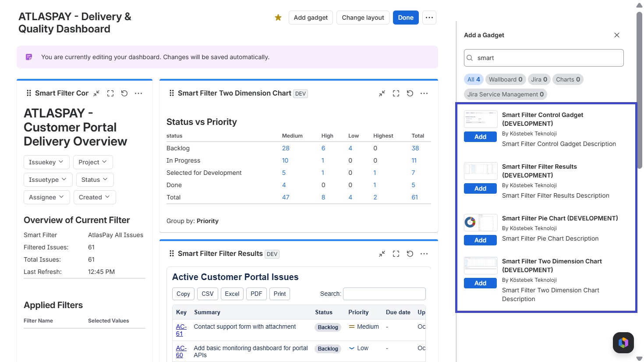Maximize the Smart Filter Control gadget
644x362 pixels.
110,93
